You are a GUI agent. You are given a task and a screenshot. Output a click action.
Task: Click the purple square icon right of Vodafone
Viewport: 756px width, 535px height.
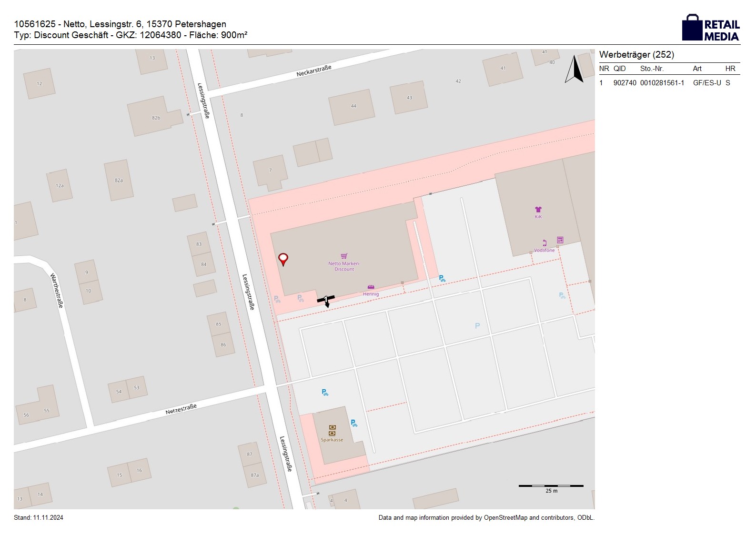pyautogui.click(x=560, y=240)
